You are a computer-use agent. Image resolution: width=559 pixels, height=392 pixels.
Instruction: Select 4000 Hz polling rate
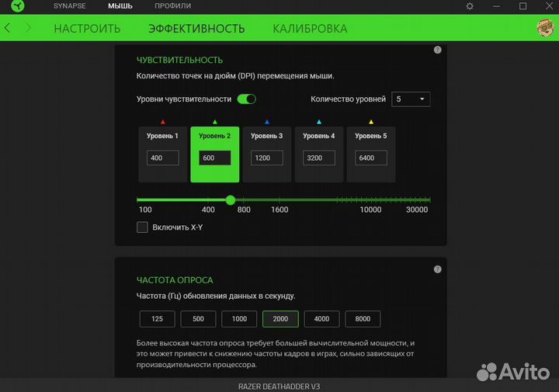tap(321, 319)
